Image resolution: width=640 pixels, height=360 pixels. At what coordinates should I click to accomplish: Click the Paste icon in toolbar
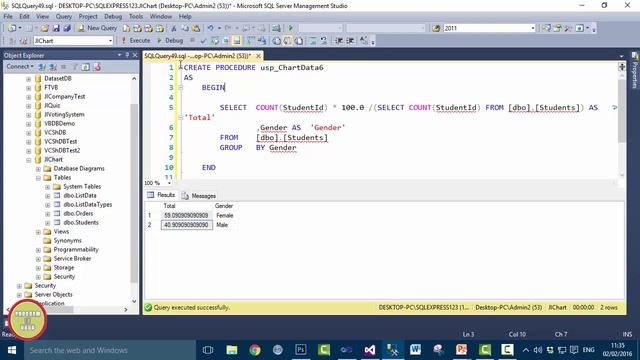point(196,28)
